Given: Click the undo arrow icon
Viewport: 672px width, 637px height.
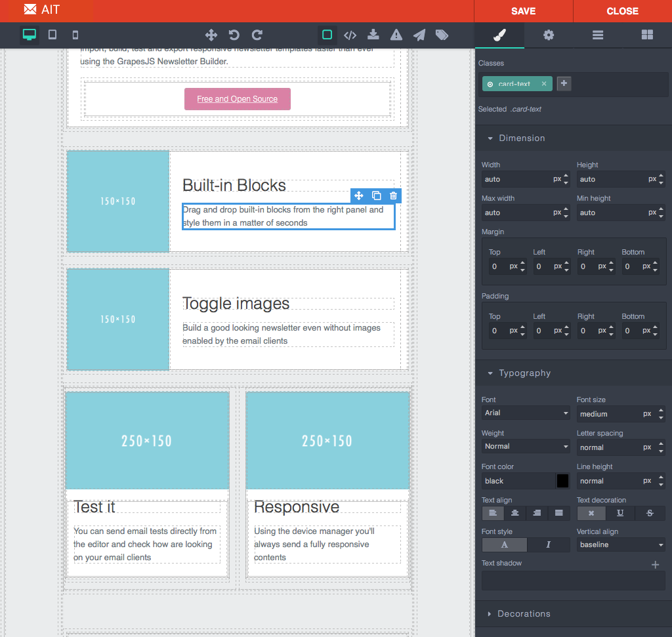Looking at the screenshot, I should click(234, 35).
